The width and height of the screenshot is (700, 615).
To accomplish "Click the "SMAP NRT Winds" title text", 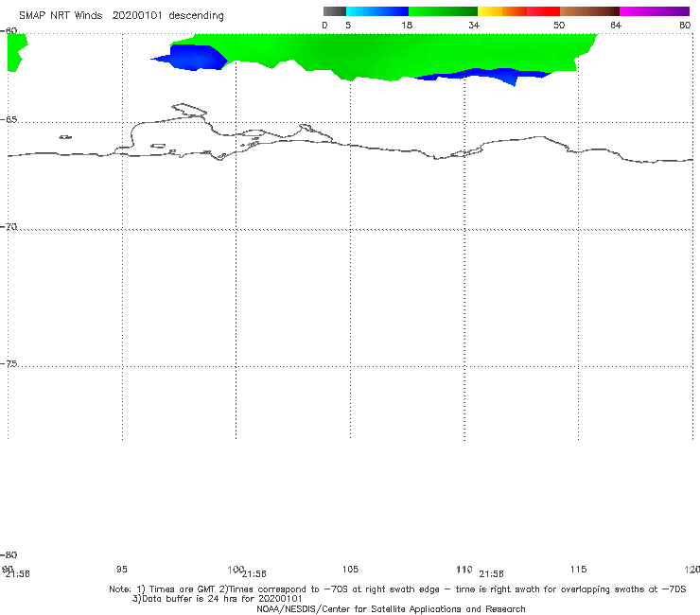I will tap(61, 16).
